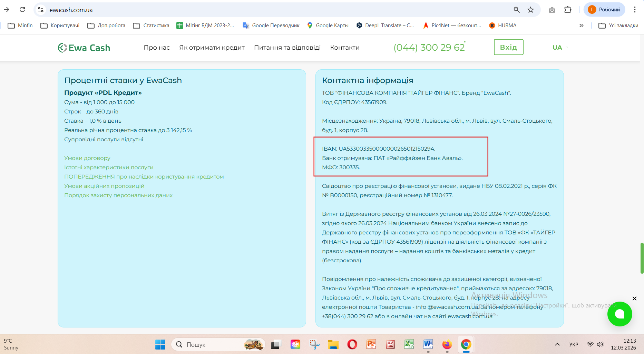Open the HURMA bookmark
644x354 pixels.
[x=503, y=26]
